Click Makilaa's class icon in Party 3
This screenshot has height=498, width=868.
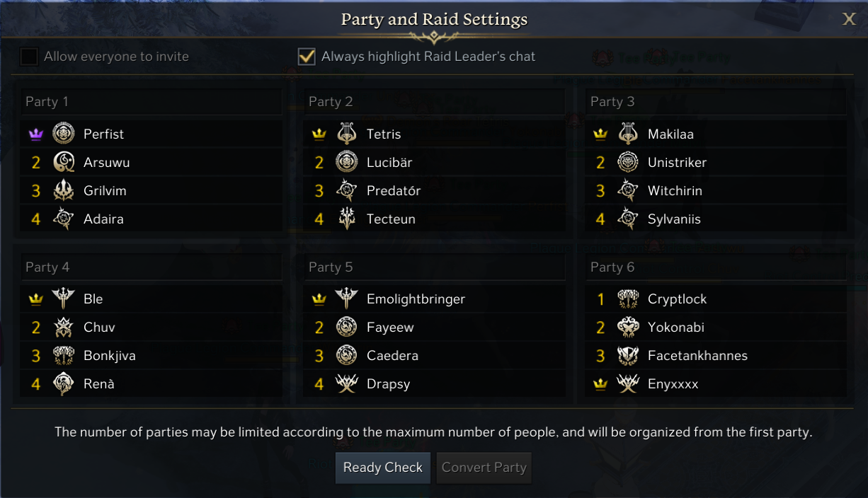click(x=628, y=134)
